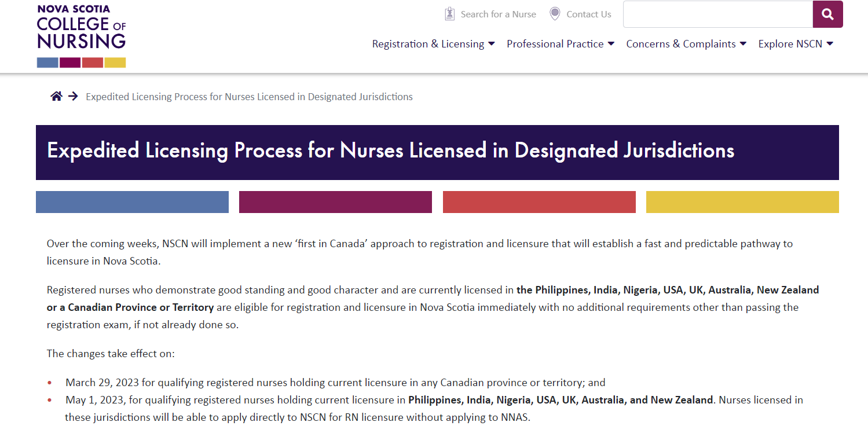Click the nurse search icon
Screen dimensions: 868x433
[450, 14]
